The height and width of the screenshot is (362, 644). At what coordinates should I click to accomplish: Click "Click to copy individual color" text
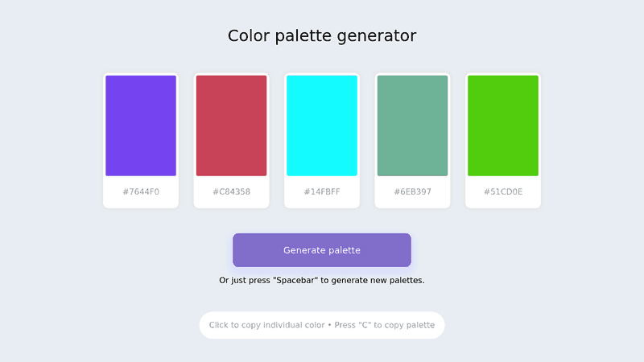point(266,325)
